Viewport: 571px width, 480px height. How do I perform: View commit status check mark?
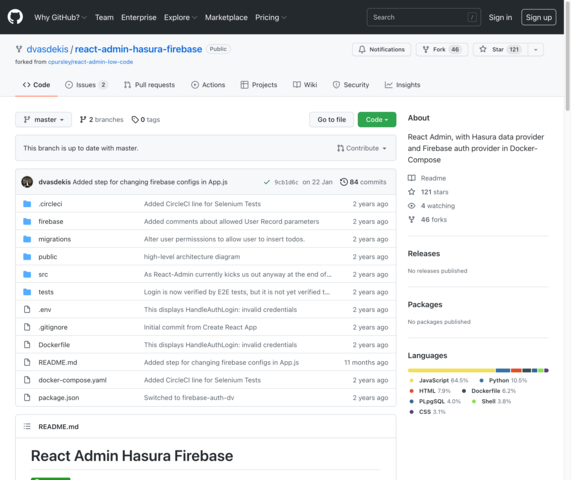click(x=267, y=182)
